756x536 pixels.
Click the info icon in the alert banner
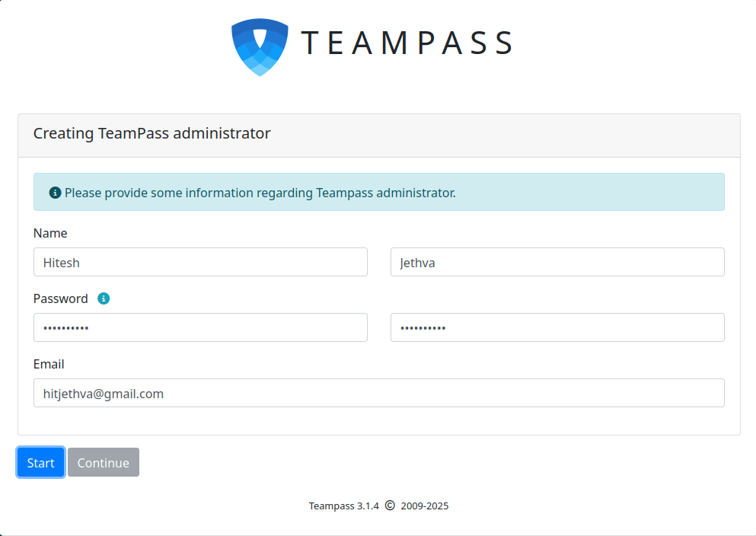[x=55, y=193]
